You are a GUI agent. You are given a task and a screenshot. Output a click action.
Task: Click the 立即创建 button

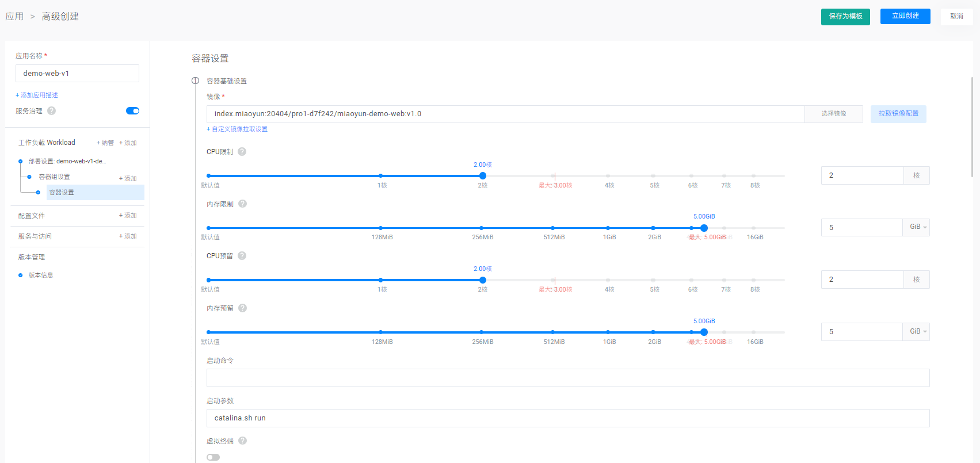pyautogui.click(x=905, y=16)
